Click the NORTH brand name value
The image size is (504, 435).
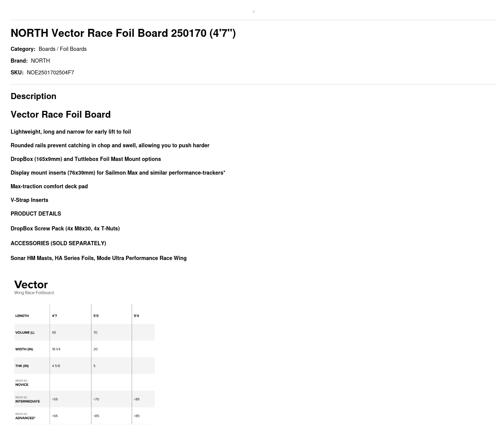point(40,61)
